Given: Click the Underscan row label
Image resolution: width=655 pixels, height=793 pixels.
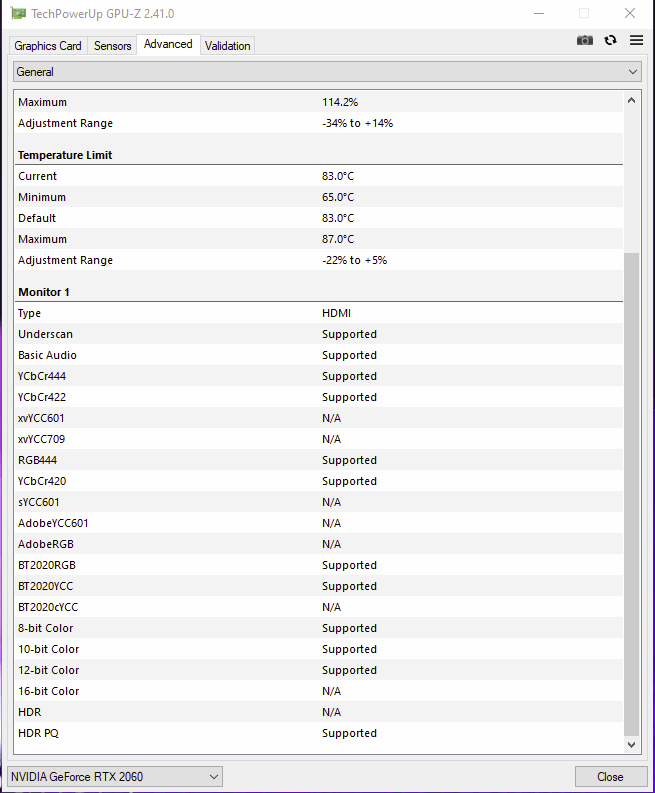Looking at the screenshot, I should pyautogui.click(x=46, y=334).
